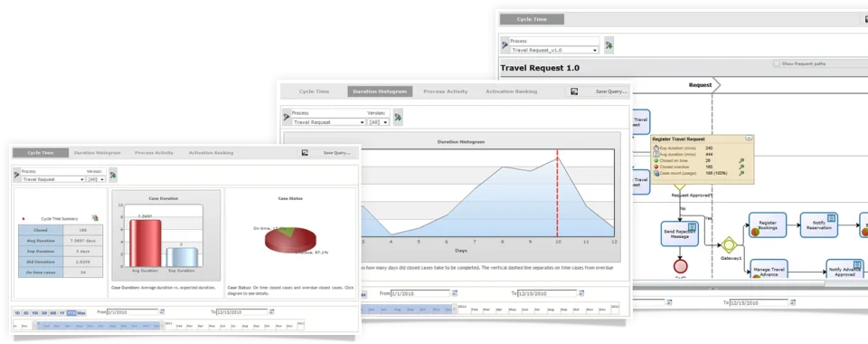Viewport: 868px width, 344px height.
Task: Click timeline range slider in Cycle Time window
Action: coord(99,326)
